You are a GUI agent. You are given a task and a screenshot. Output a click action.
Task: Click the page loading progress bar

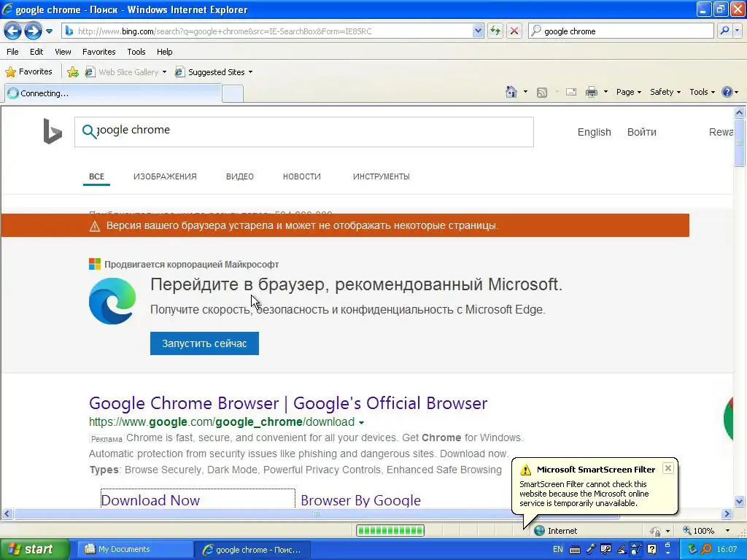point(390,531)
